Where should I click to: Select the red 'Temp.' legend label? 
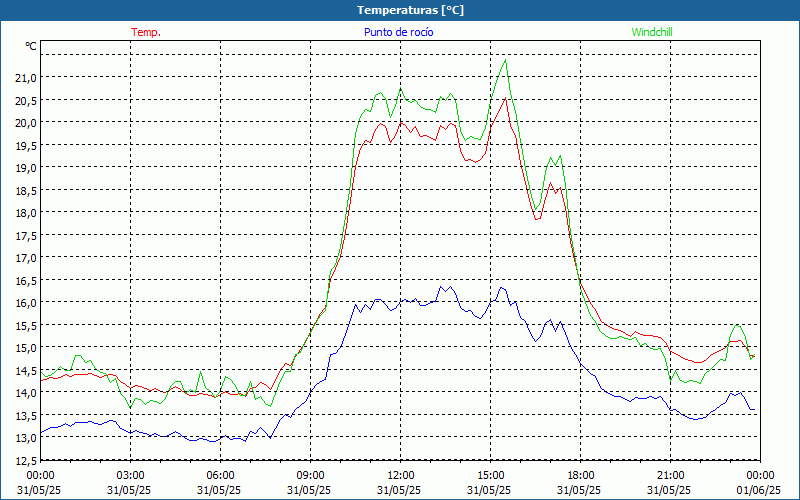146,32
